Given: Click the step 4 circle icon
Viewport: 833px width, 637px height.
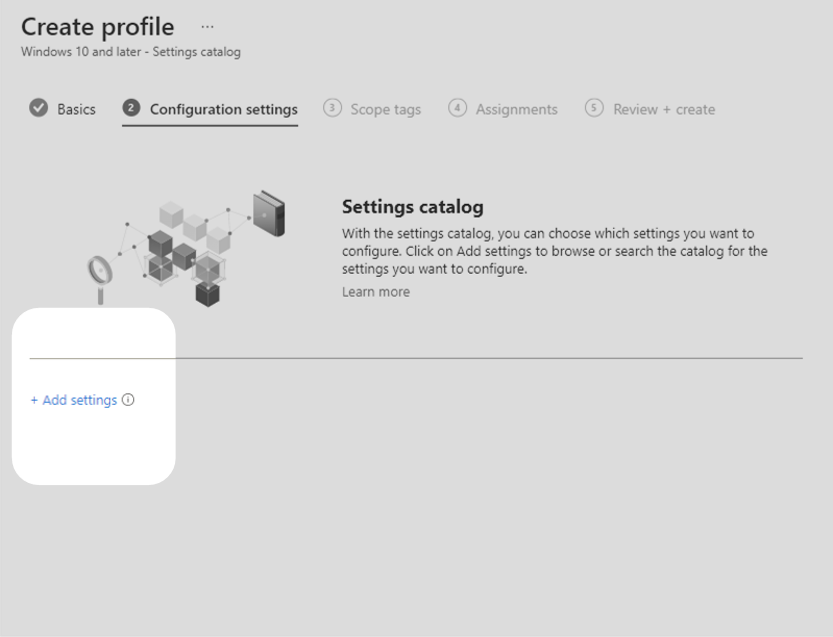Looking at the screenshot, I should coord(457,108).
